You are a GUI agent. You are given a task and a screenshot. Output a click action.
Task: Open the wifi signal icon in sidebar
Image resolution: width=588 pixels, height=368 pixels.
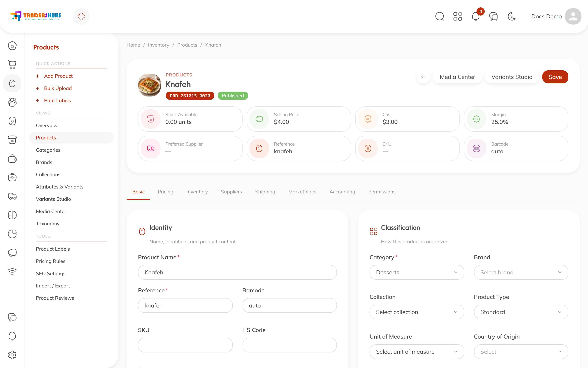coord(12,272)
